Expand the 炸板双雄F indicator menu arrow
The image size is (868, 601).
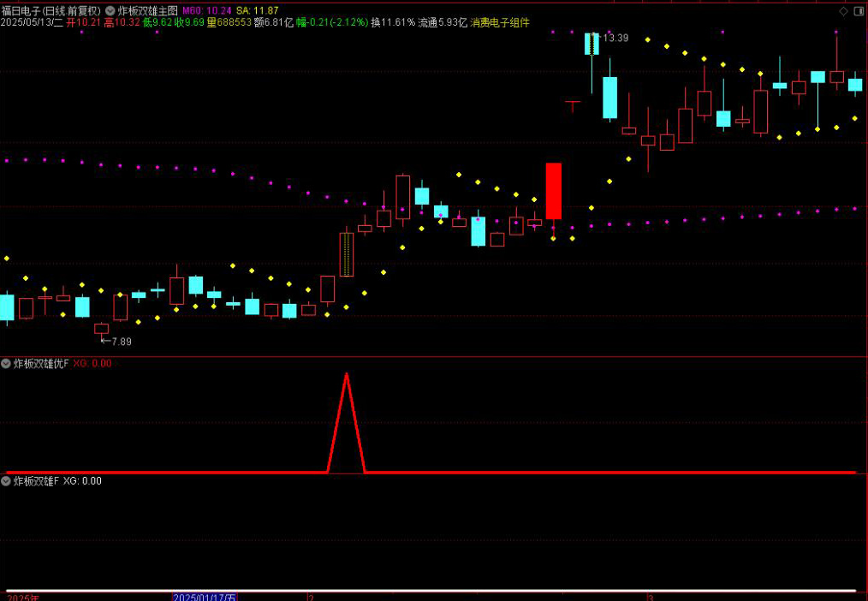[x=6, y=481]
